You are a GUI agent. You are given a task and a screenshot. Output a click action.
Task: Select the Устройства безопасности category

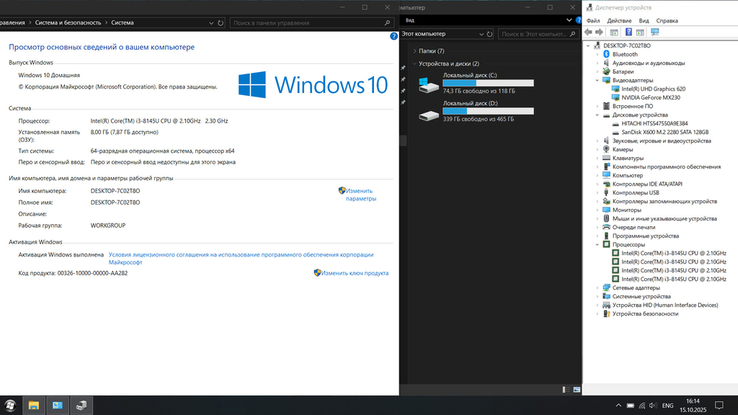tap(645, 314)
